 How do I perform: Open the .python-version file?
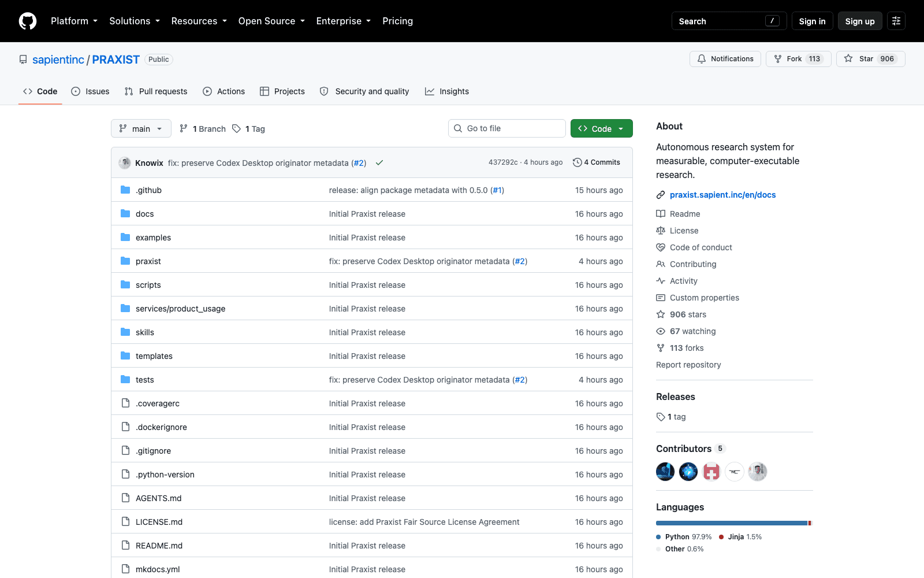(x=165, y=475)
